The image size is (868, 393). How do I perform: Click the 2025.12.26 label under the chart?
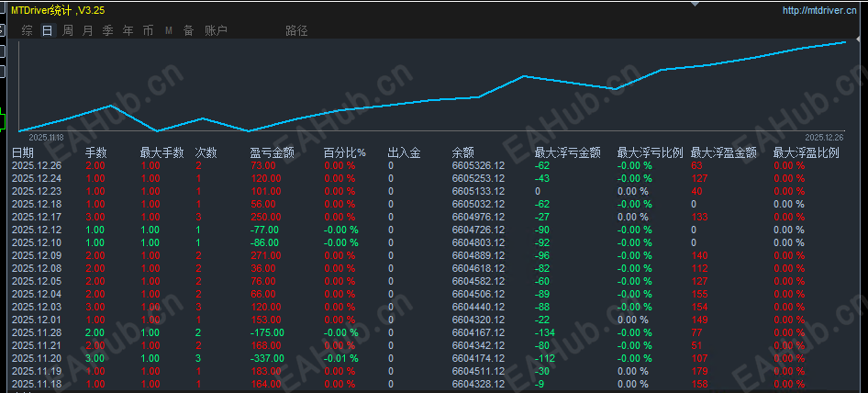[824, 138]
